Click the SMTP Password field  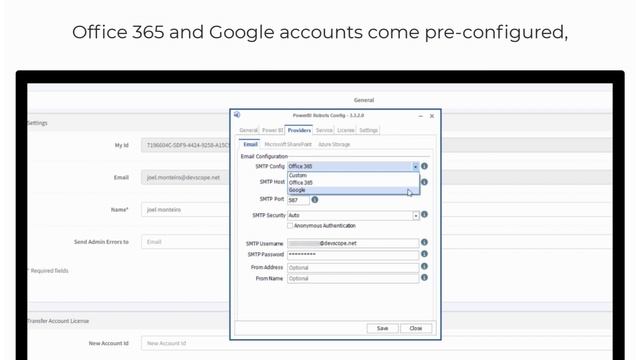pos(353,255)
